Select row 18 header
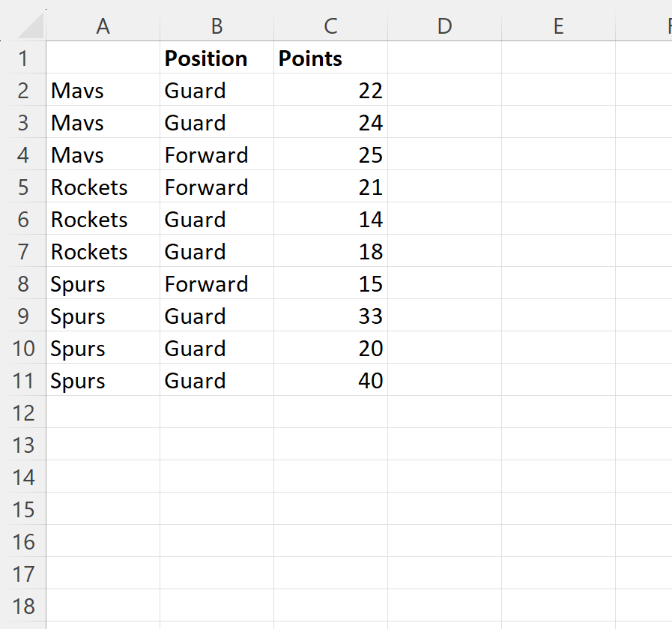 click(23, 606)
